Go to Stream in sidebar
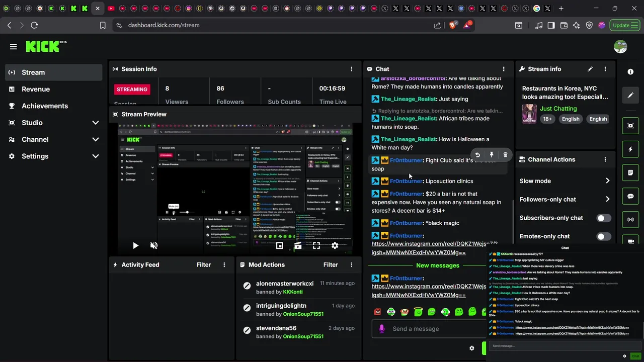Screen dimensions: 644x362 click(54, 72)
